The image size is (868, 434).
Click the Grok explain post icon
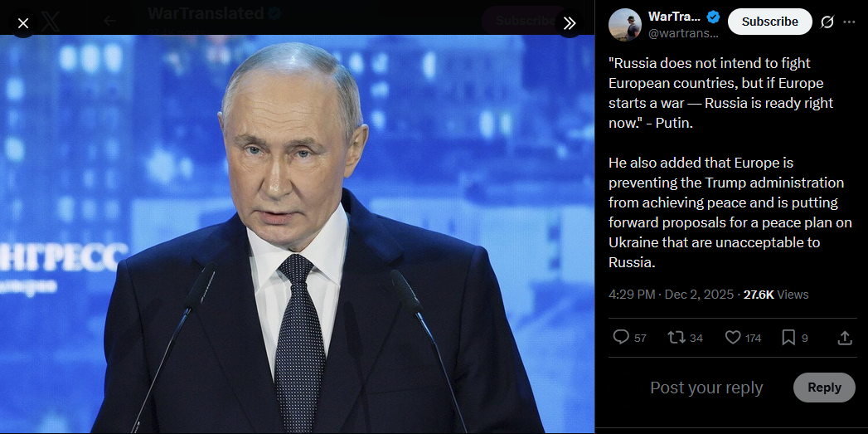point(827,22)
